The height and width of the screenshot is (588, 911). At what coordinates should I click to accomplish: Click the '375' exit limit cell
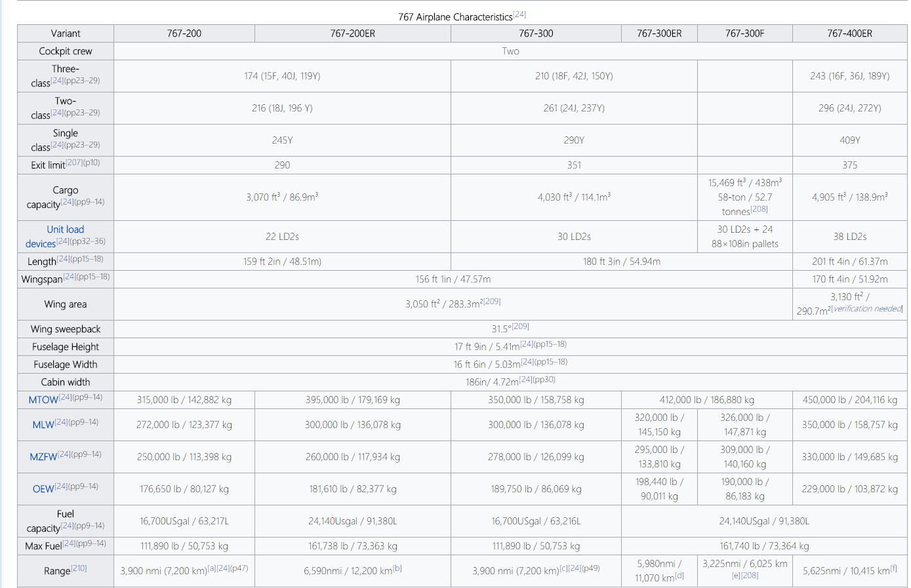850,165
